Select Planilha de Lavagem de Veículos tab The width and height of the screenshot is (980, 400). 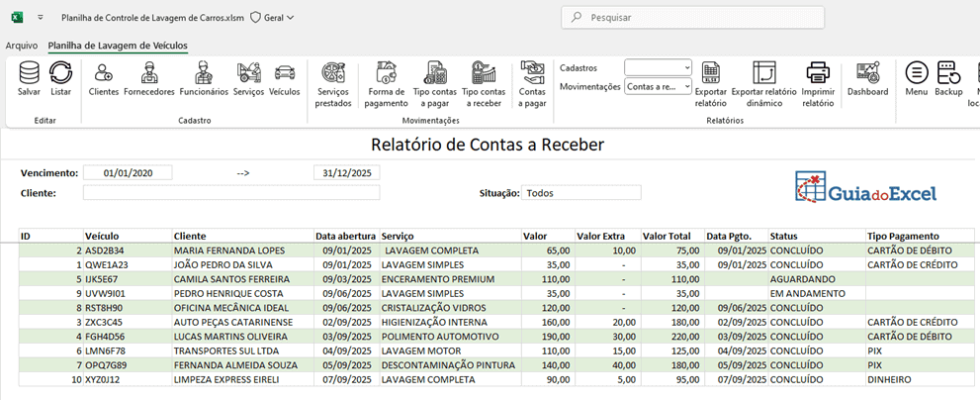coord(118,46)
